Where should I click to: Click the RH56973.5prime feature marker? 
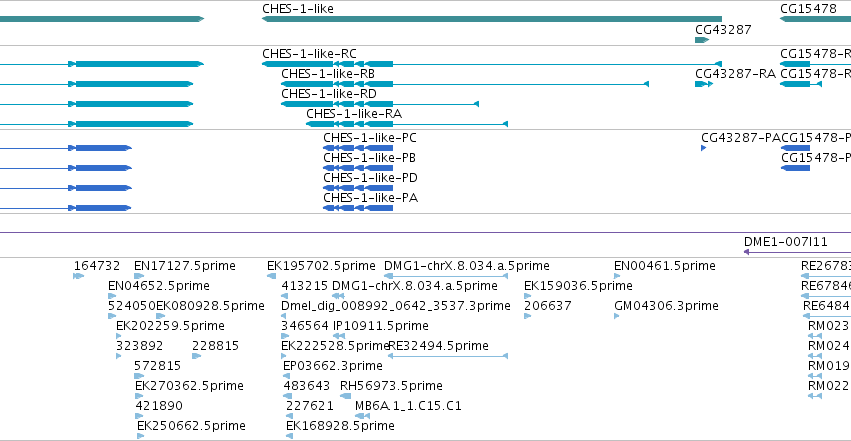click(x=345, y=396)
